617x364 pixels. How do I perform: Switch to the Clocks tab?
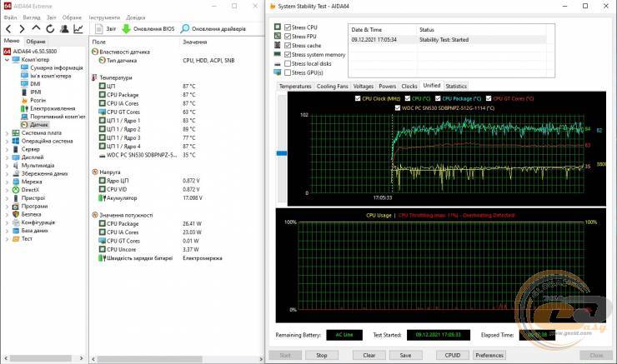[409, 86]
